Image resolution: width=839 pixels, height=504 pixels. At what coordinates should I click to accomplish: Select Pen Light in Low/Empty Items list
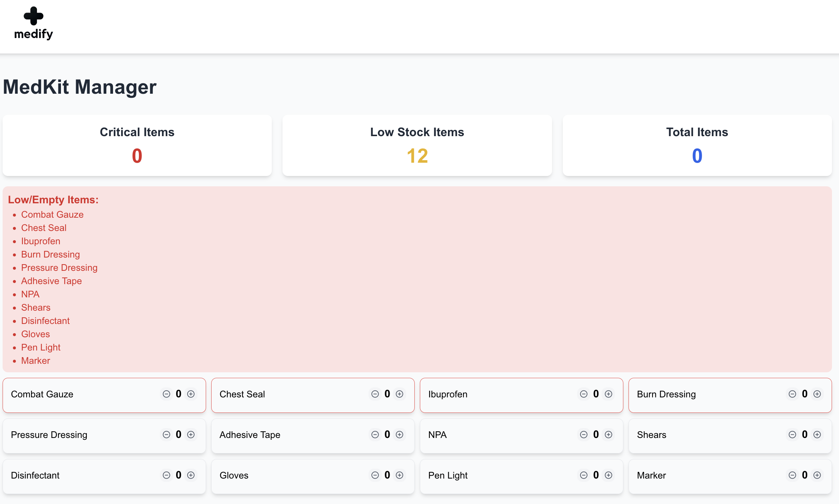coord(41,348)
